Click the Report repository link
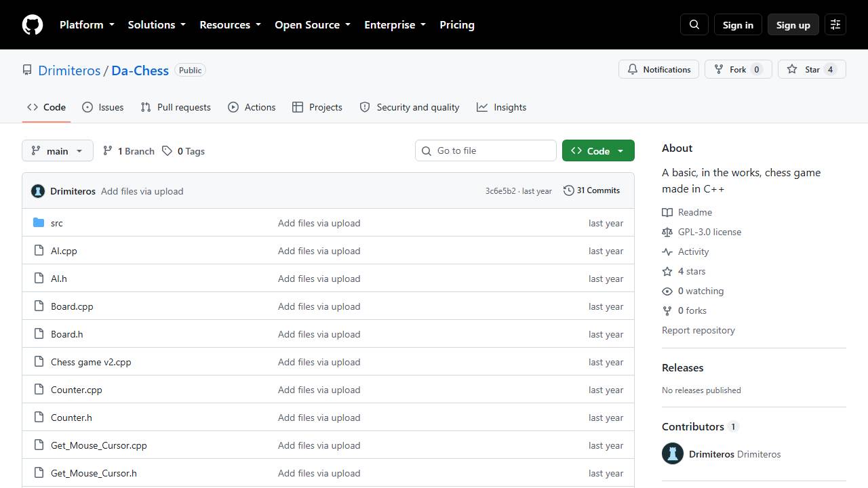 [698, 330]
